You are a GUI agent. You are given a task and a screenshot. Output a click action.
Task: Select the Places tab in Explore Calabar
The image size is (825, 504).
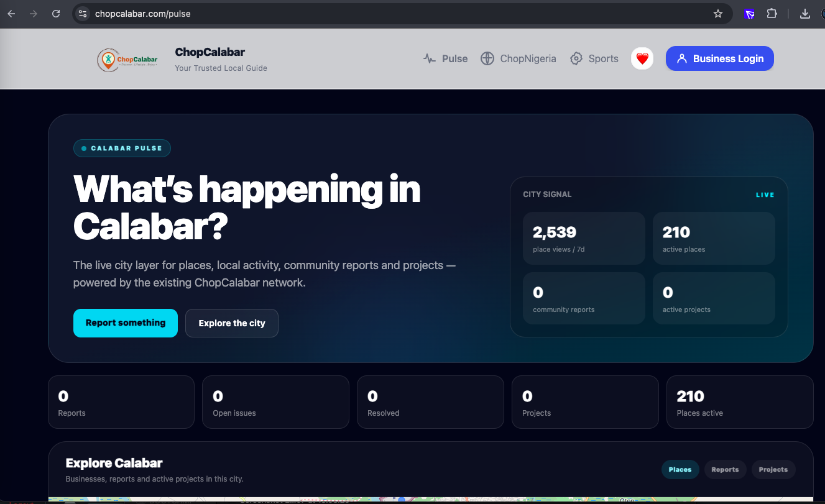point(680,470)
